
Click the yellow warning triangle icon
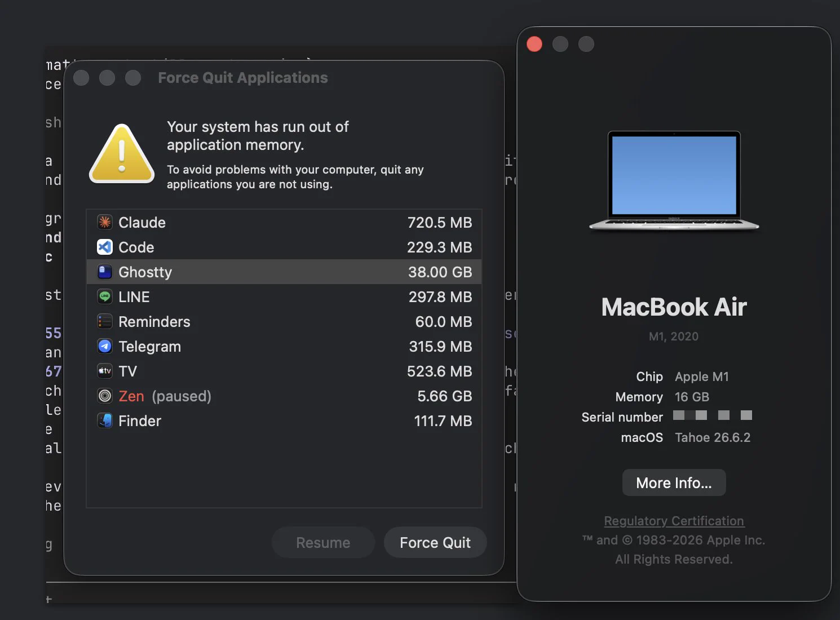point(122,153)
